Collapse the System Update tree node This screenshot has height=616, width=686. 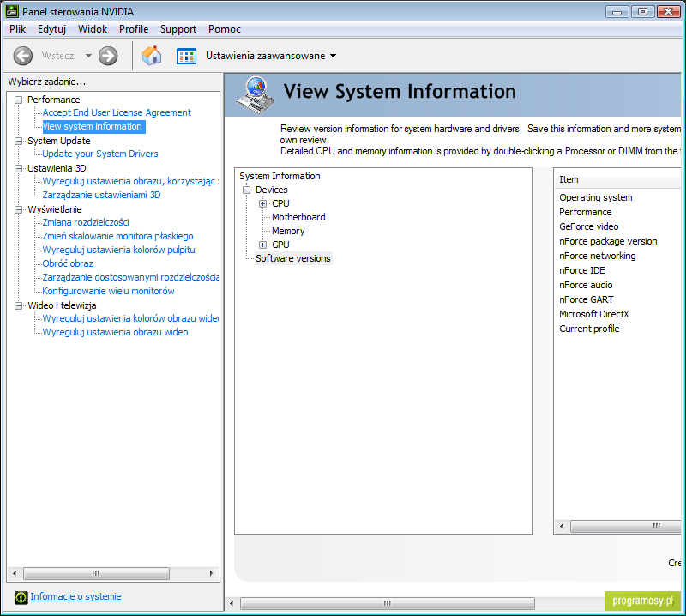click(x=18, y=141)
